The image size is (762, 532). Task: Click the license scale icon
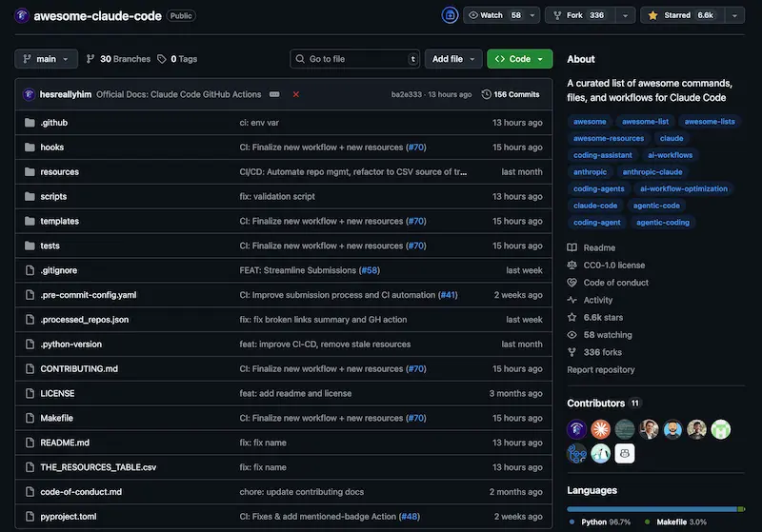click(572, 265)
